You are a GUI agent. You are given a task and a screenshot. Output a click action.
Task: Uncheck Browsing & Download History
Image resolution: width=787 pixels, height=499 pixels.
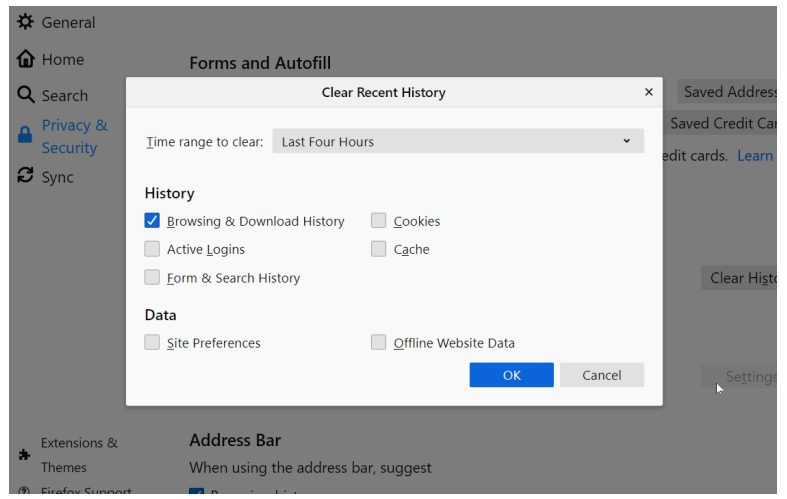(x=152, y=221)
